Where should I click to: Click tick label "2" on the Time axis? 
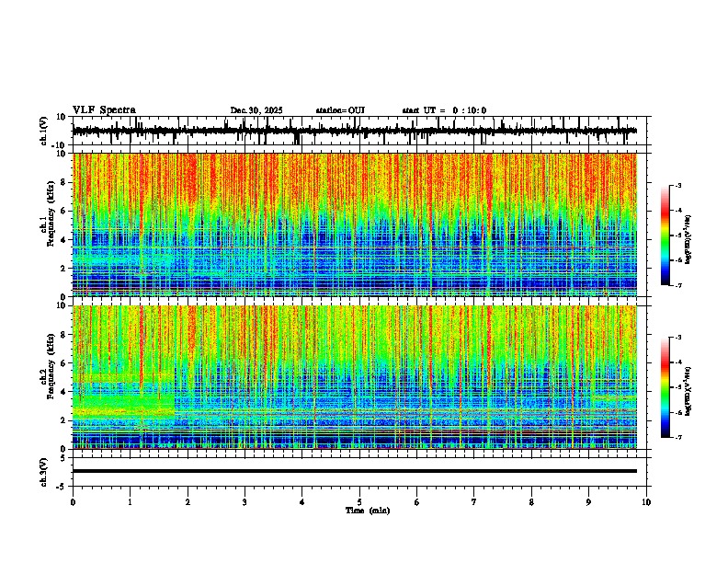point(188,502)
